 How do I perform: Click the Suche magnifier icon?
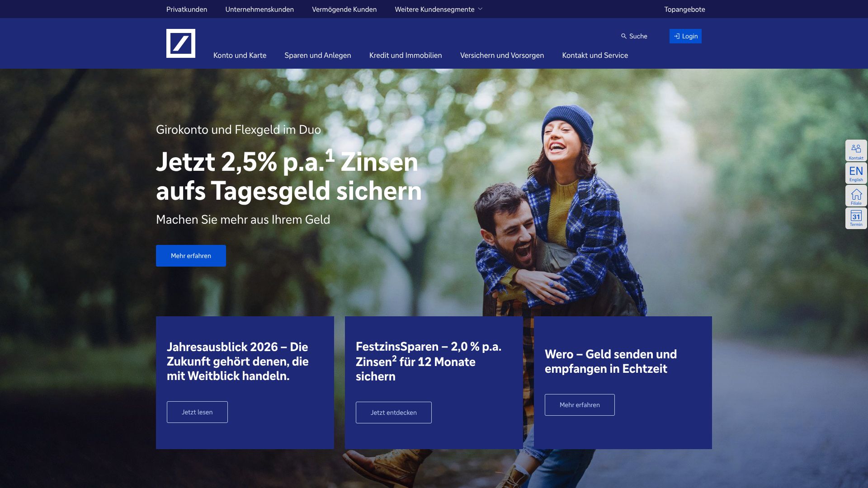click(624, 36)
